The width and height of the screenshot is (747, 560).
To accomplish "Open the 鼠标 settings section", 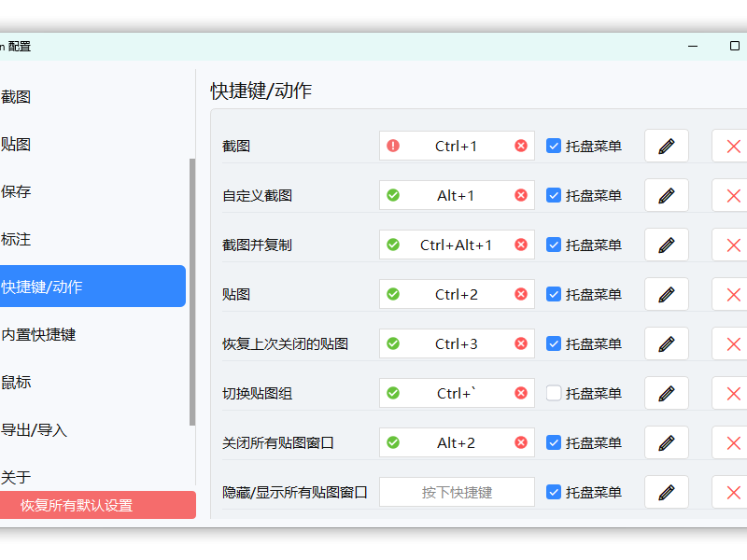I will coord(92,382).
